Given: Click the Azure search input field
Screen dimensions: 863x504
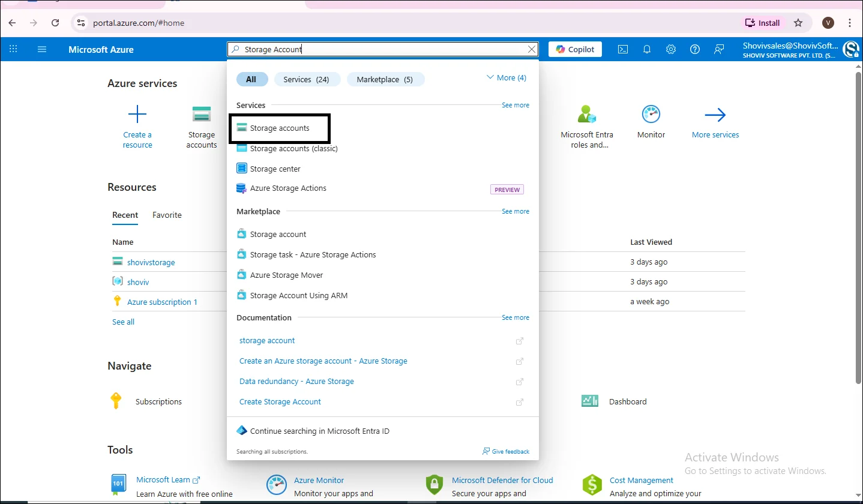Looking at the screenshot, I should coord(383,49).
